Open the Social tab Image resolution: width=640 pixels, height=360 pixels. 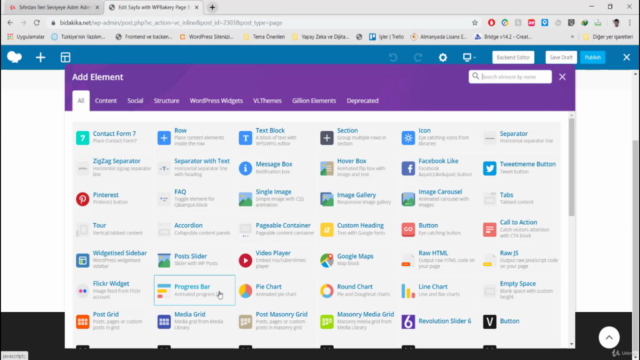pyautogui.click(x=135, y=100)
